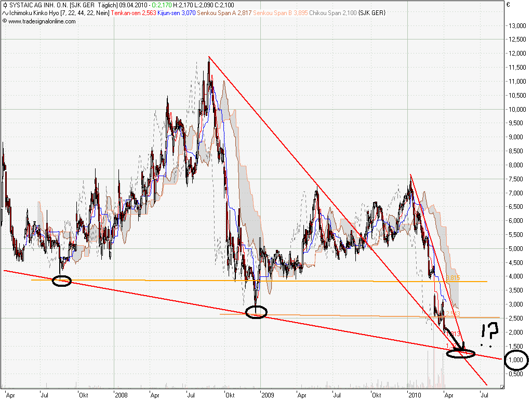Click the Senkou Span A 2,817 legend
Image resolution: width=532 pixels, height=399 pixels.
pyautogui.click(x=224, y=13)
